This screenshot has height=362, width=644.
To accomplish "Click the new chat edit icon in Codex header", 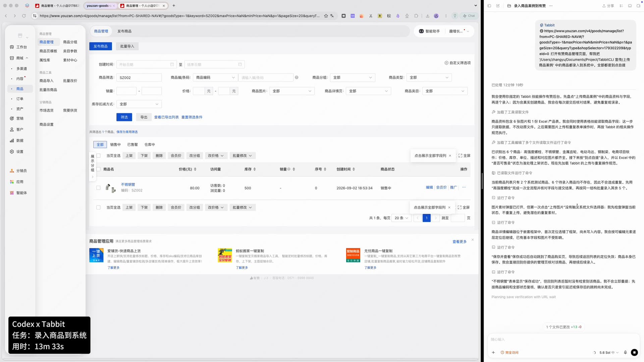I will click(x=498, y=6).
